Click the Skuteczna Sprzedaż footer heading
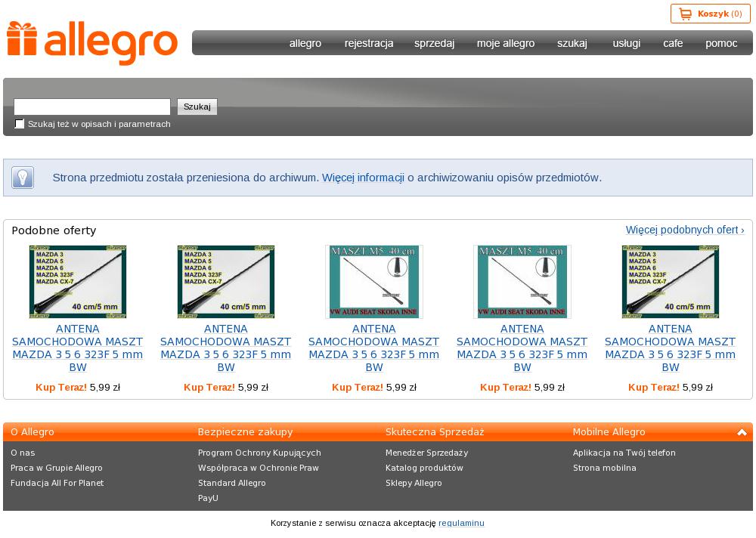This screenshot has height=538, width=756. 435,432
